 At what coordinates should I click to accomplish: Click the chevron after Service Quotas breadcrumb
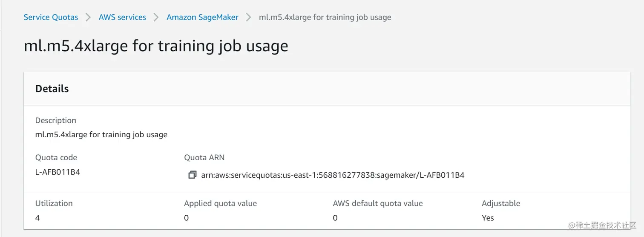(88, 17)
